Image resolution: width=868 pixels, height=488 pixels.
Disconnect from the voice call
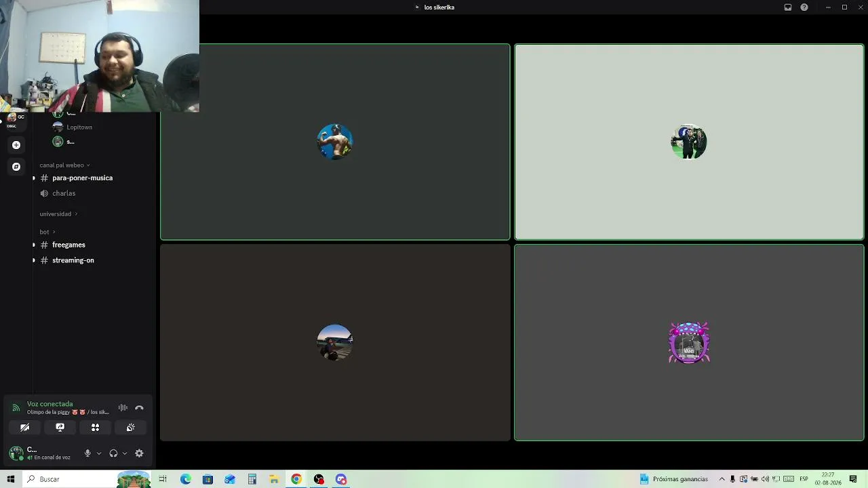click(x=139, y=408)
